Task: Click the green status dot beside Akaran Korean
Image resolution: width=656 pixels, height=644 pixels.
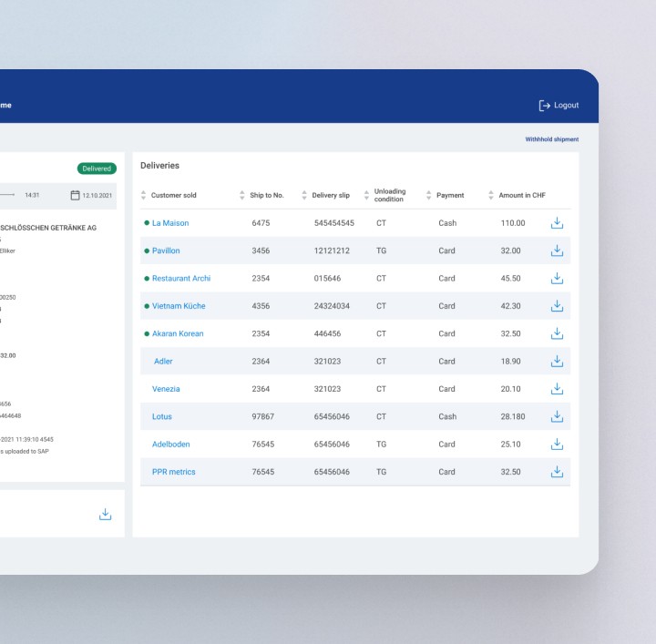Action: (147, 333)
